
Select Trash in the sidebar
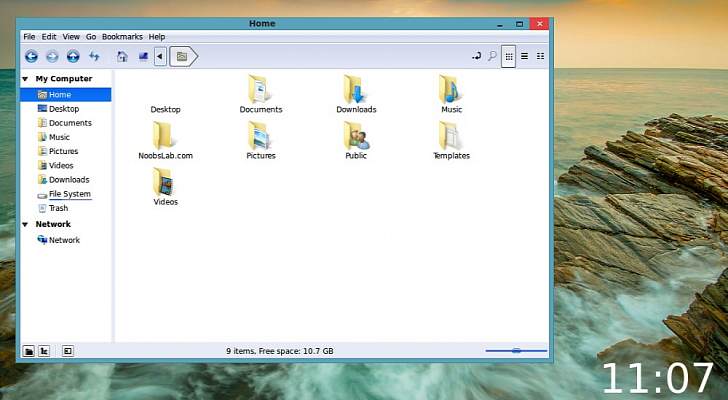(x=58, y=208)
